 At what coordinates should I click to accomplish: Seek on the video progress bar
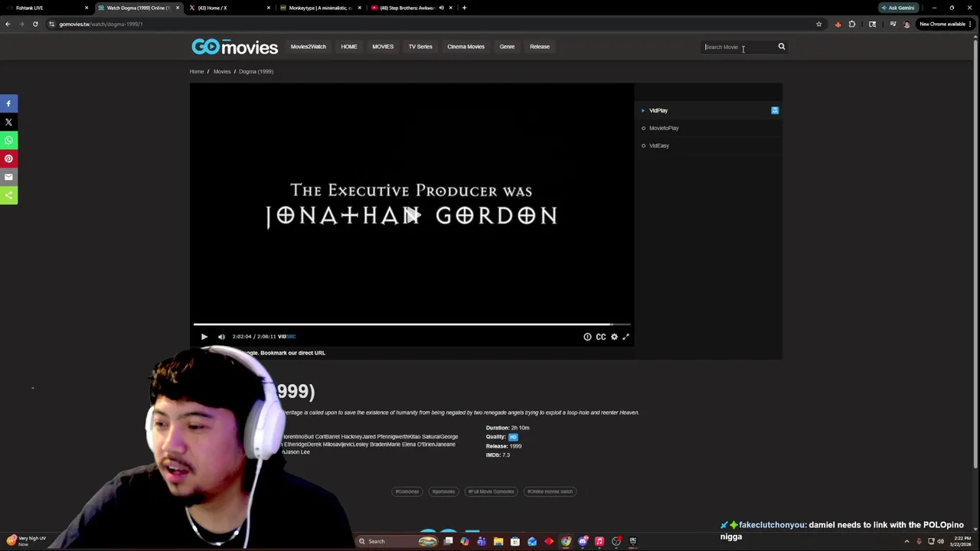point(412,324)
